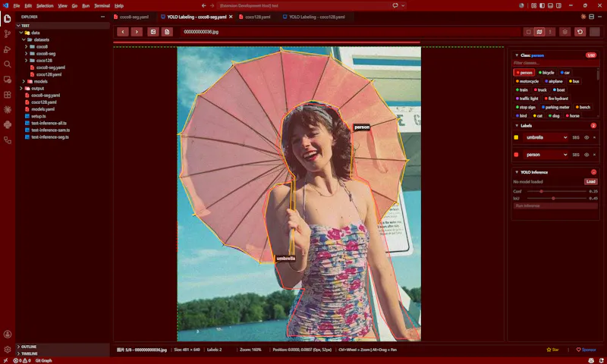The height and width of the screenshot is (364, 607).
Task: Select the bicycle class chip
Action: [x=546, y=72]
